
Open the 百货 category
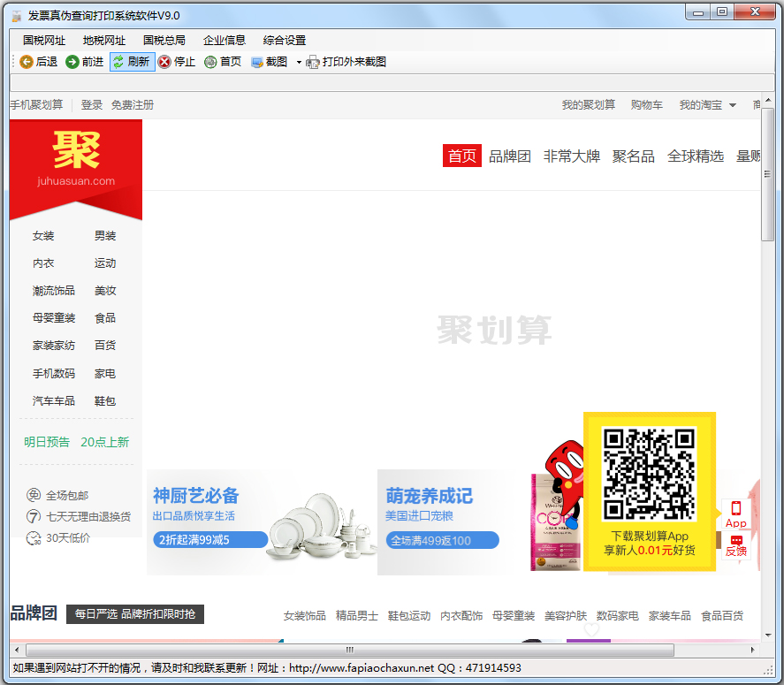(105, 346)
